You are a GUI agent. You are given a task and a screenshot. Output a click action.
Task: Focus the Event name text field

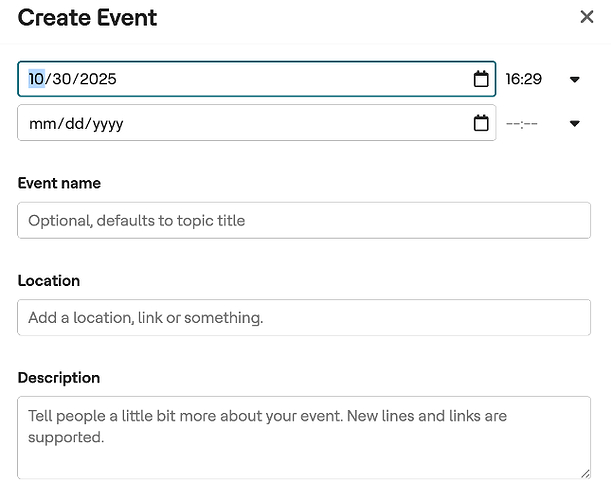coord(304,220)
